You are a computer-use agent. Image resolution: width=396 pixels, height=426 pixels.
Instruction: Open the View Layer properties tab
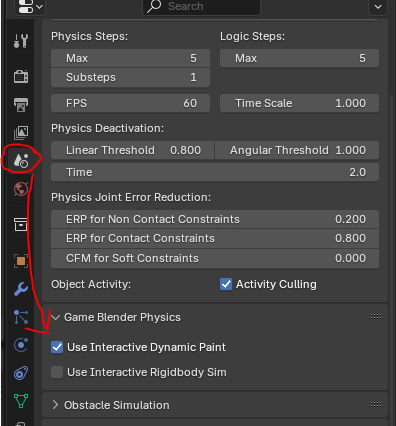[21, 133]
